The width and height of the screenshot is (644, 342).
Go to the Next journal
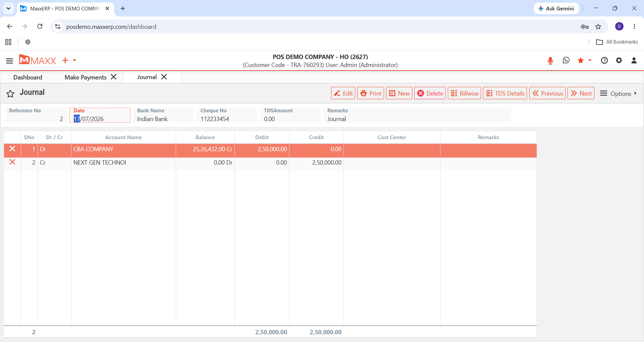pos(581,93)
